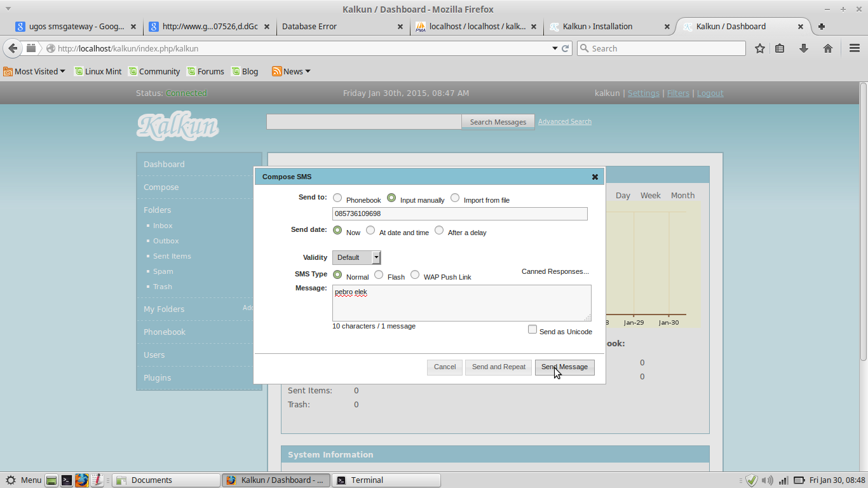Switch to the Kalkun › Installation tab

pos(610,27)
